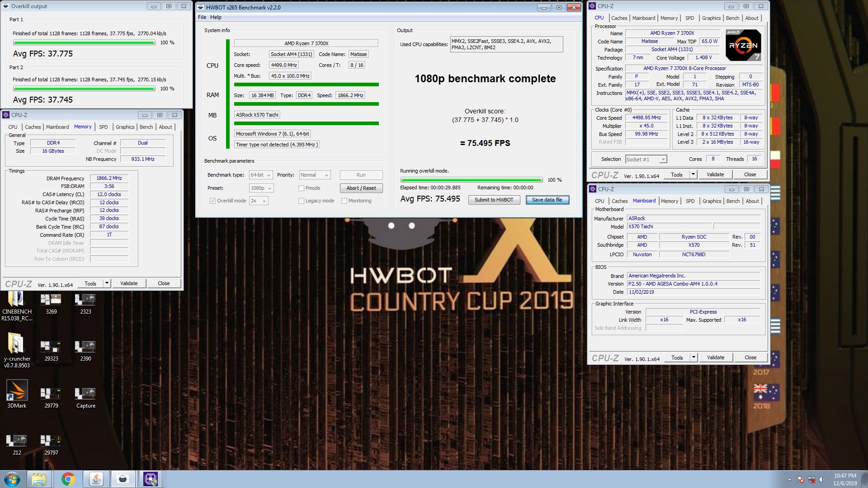Open the Help menu in HWBOT x265
The width and height of the screenshot is (868, 488).
pyautogui.click(x=216, y=17)
